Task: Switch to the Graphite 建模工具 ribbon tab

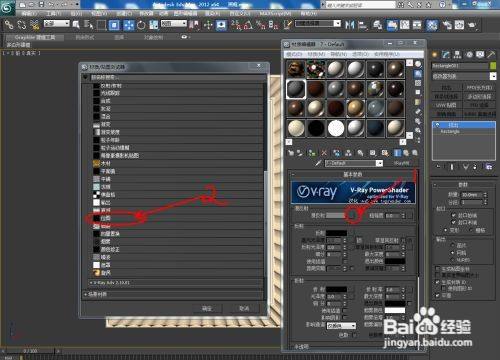Action: [35, 37]
